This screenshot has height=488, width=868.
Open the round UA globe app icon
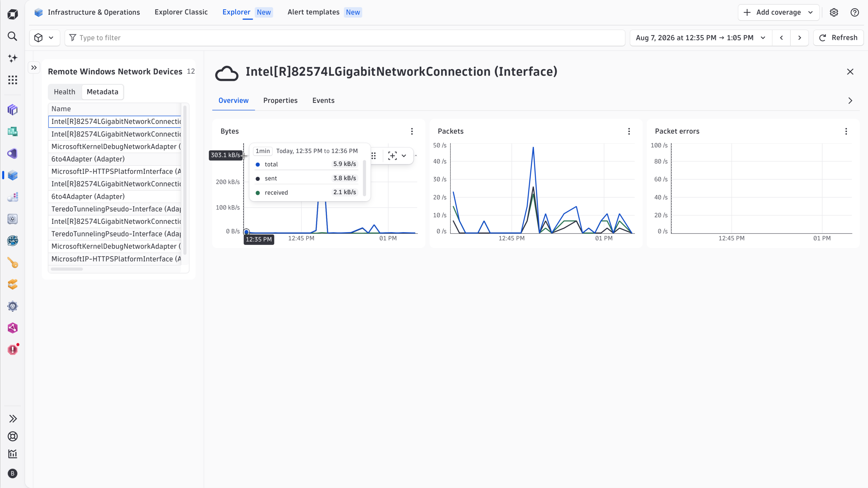[x=12, y=241]
